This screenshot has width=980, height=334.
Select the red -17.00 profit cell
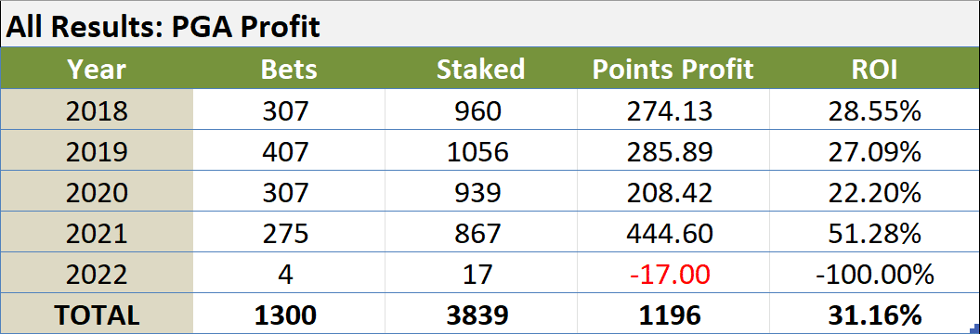coord(673,274)
